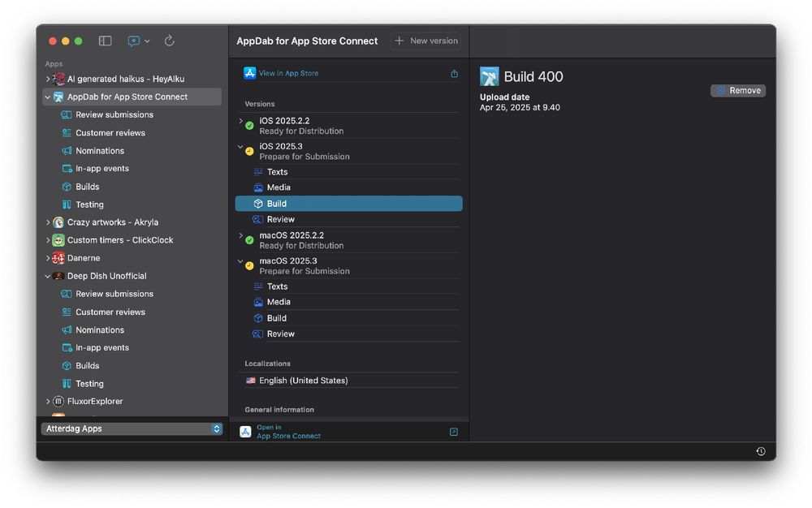Expand the Crazy artworks - Akryla app
812x508 pixels.
click(x=48, y=222)
